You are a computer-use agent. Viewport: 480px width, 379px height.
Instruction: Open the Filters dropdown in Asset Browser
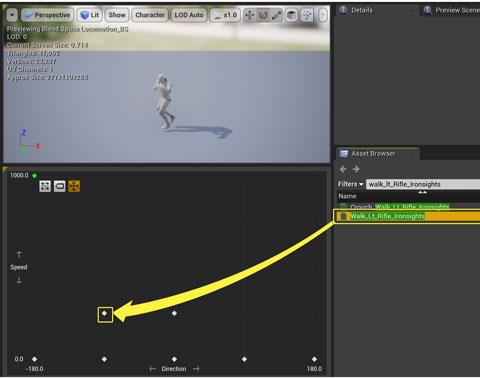click(x=351, y=184)
